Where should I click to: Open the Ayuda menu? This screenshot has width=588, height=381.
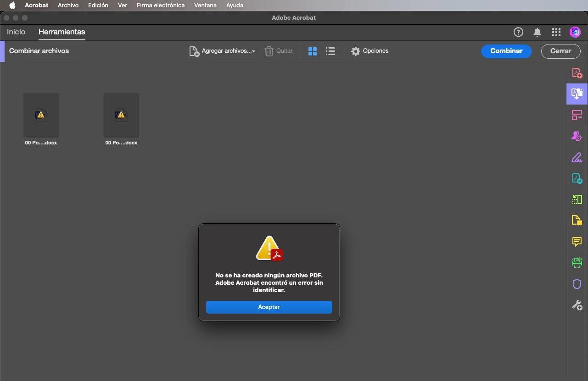[x=235, y=6]
